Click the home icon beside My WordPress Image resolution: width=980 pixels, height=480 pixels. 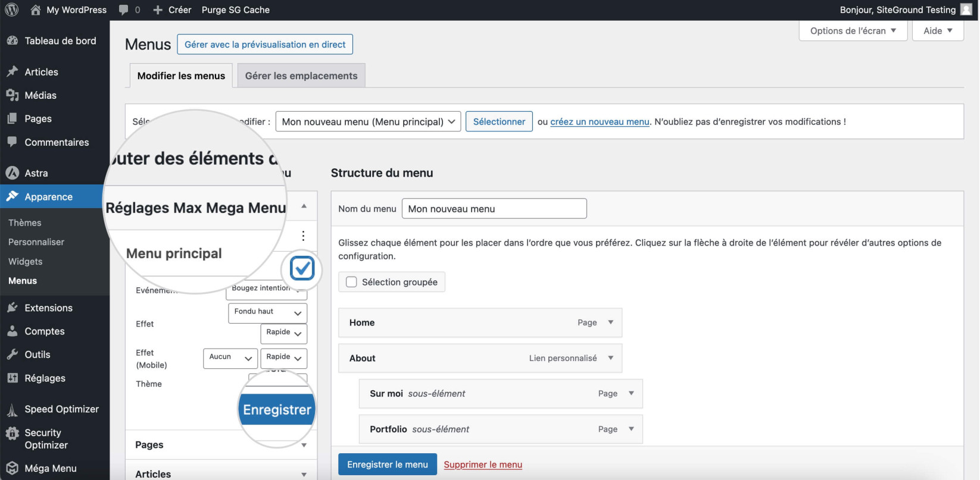pos(36,10)
